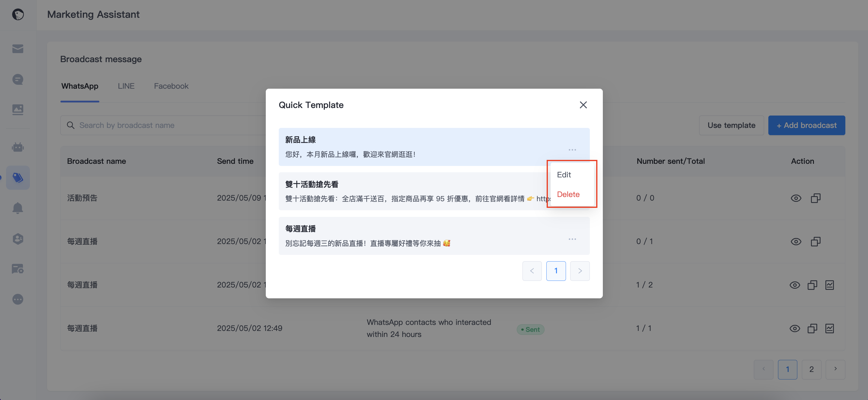Click the search magnifier icon

[x=70, y=125]
